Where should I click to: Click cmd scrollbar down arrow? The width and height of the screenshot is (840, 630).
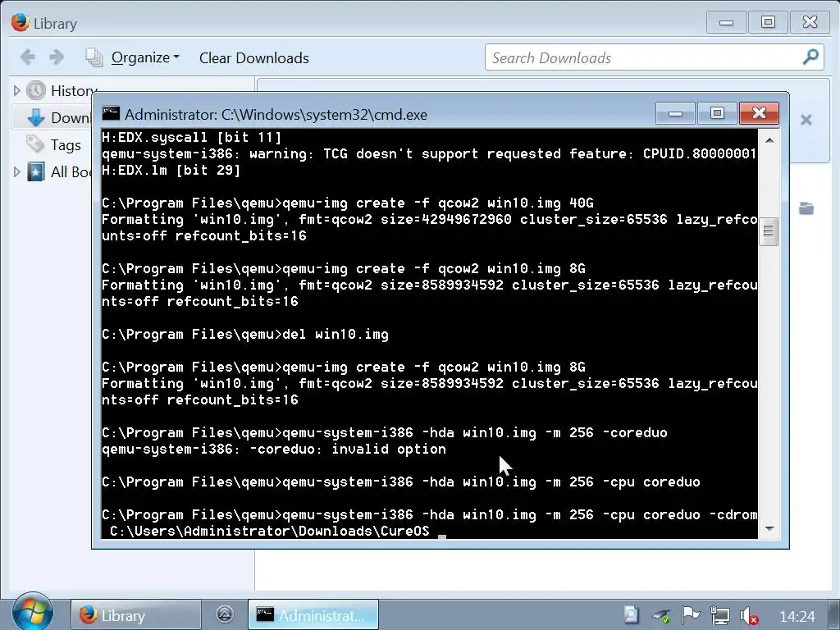coord(769,528)
